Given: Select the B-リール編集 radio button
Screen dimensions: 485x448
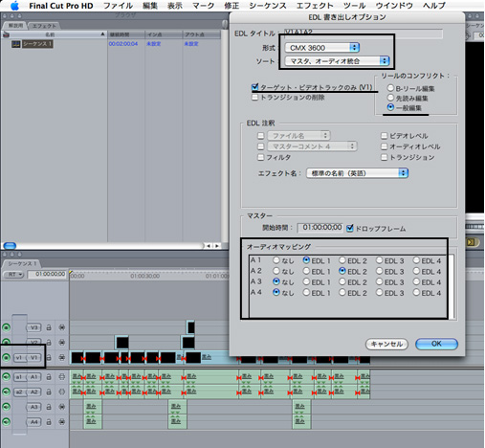Looking at the screenshot, I should pos(390,88).
